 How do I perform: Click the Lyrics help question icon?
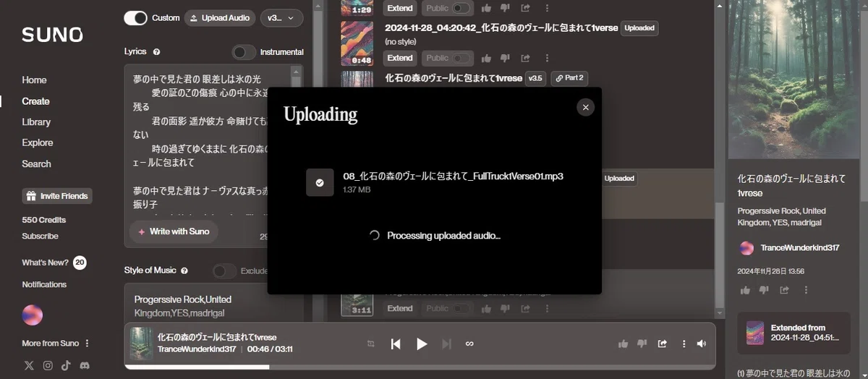click(157, 52)
